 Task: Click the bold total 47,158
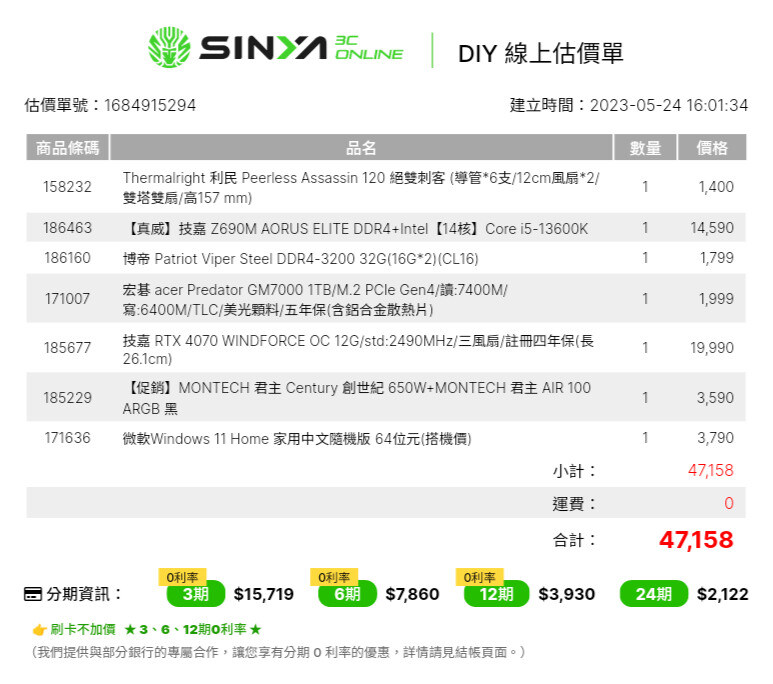[x=696, y=540]
